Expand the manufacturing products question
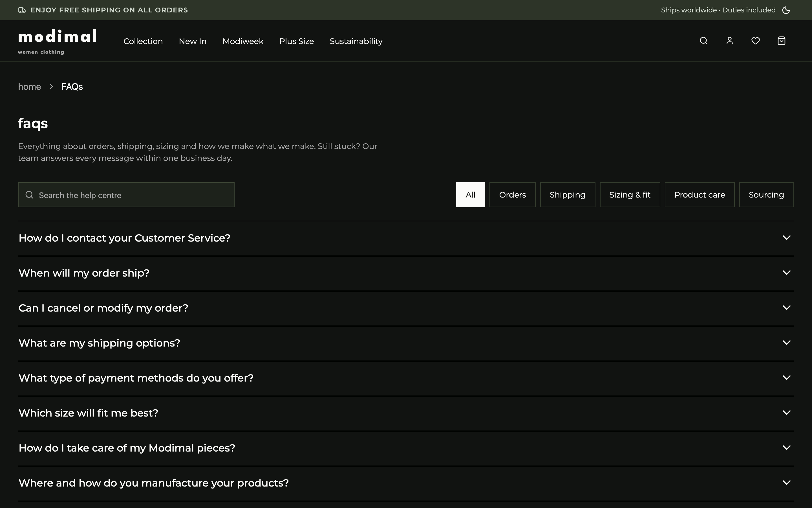This screenshot has height=508, width=812. [x=406, y=483]
